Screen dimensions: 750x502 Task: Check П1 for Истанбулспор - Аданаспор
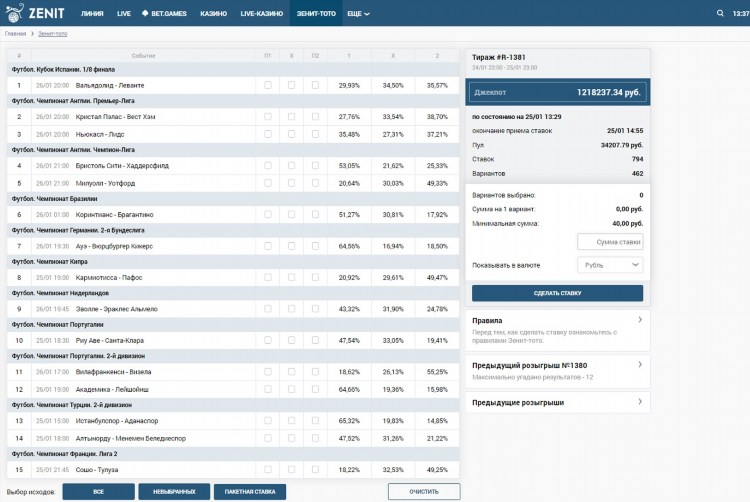click(x=268, y=421)
